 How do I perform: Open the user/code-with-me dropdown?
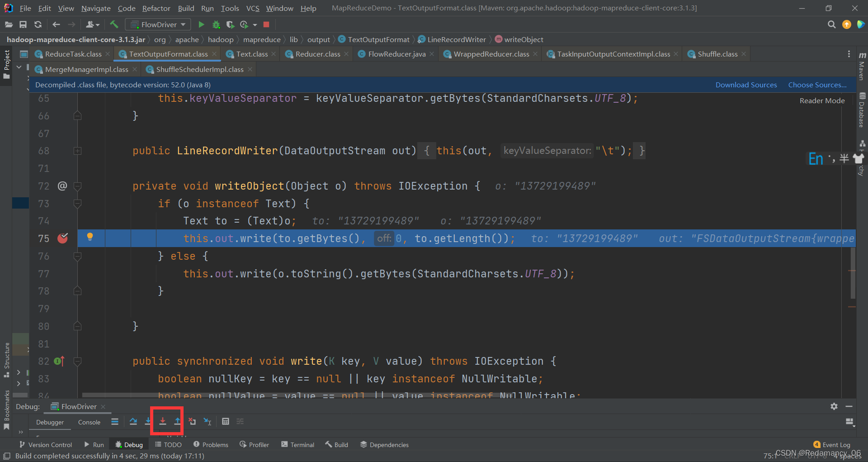(93, 24)
